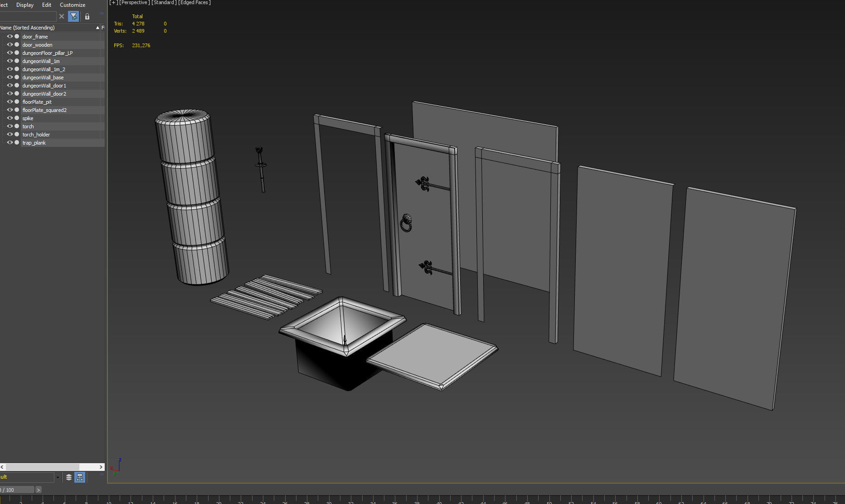Open the Display menu
This screenshot has height=504, width=845.
coord(25,5)
